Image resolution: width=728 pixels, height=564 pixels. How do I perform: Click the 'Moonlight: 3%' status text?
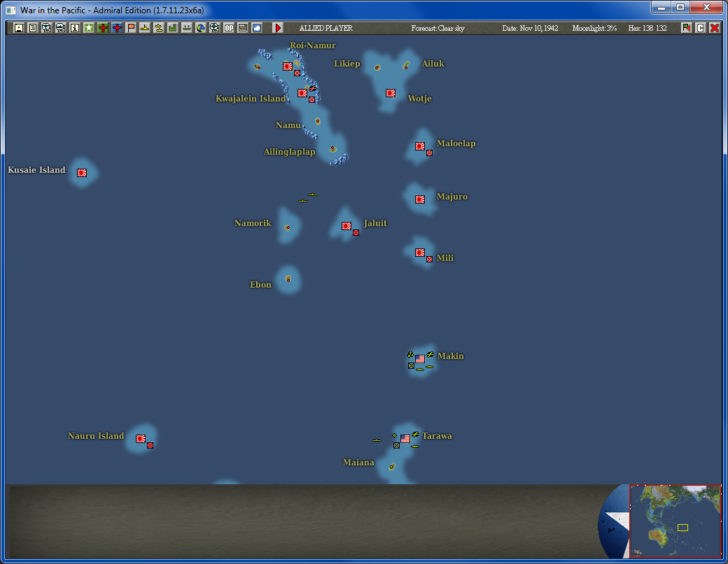(x=594, y=28)
